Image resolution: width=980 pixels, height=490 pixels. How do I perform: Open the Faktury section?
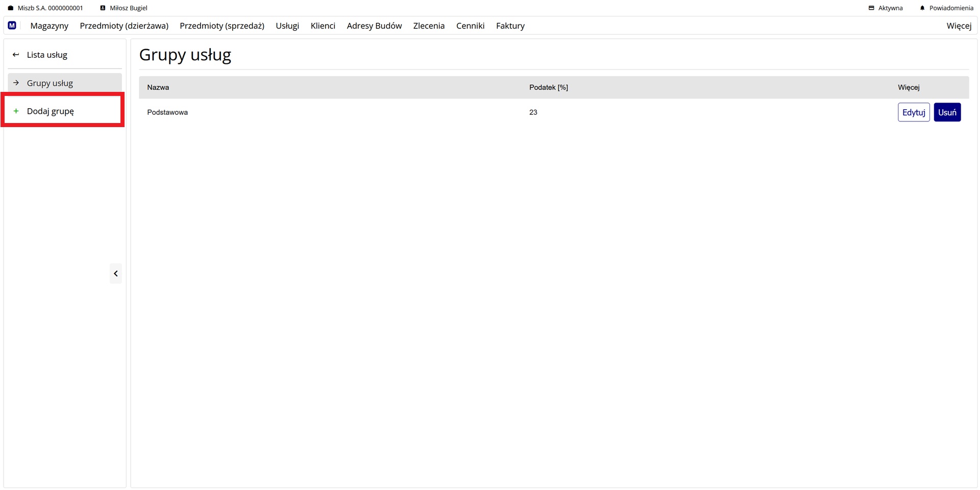(510, 26)
